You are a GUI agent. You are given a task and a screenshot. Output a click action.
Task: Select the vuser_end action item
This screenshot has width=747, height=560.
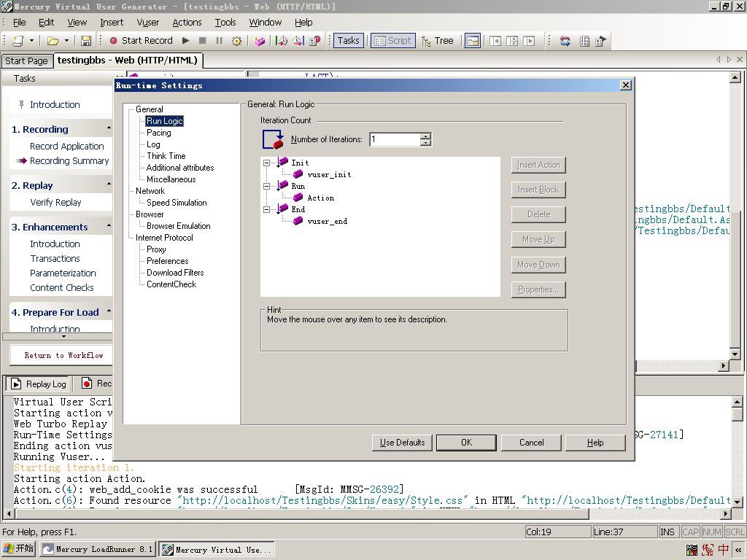328,222
